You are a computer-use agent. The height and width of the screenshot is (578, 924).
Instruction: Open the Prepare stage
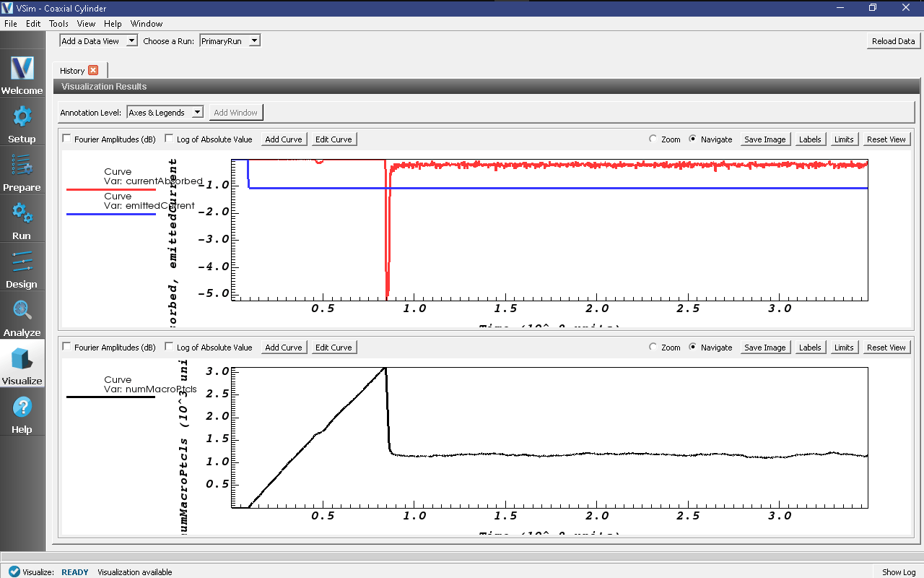22,173
